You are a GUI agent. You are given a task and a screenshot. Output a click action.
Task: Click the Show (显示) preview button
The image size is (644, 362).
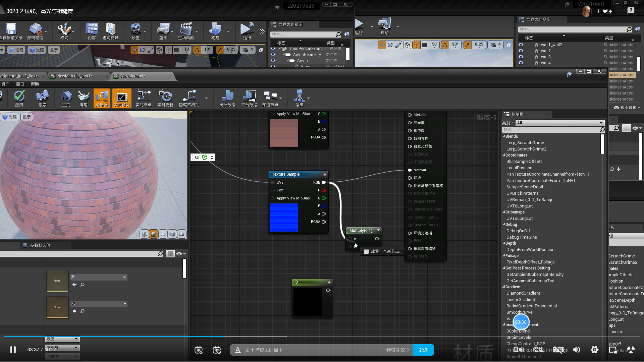tap(27, 117)
